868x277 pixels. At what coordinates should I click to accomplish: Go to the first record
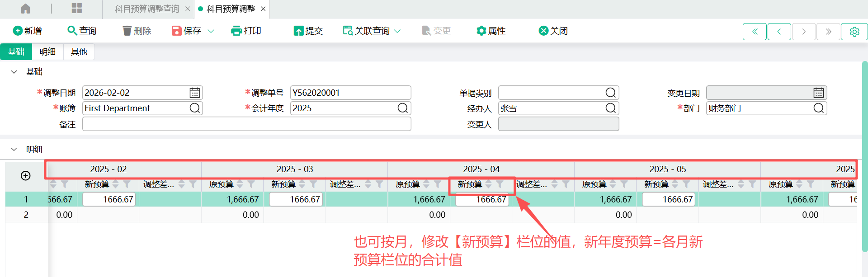tap(755, 32)
